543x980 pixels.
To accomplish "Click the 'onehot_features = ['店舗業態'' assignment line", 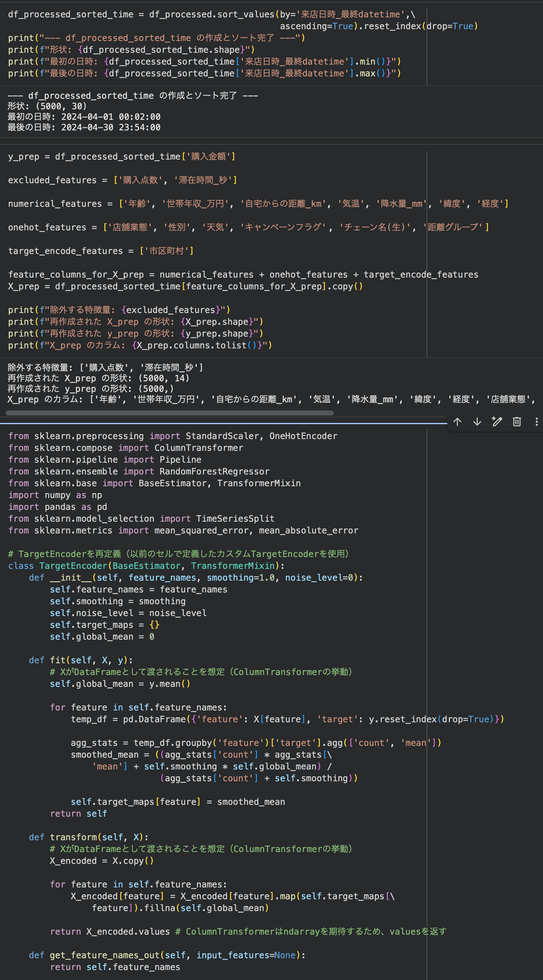I will [249, 227].
